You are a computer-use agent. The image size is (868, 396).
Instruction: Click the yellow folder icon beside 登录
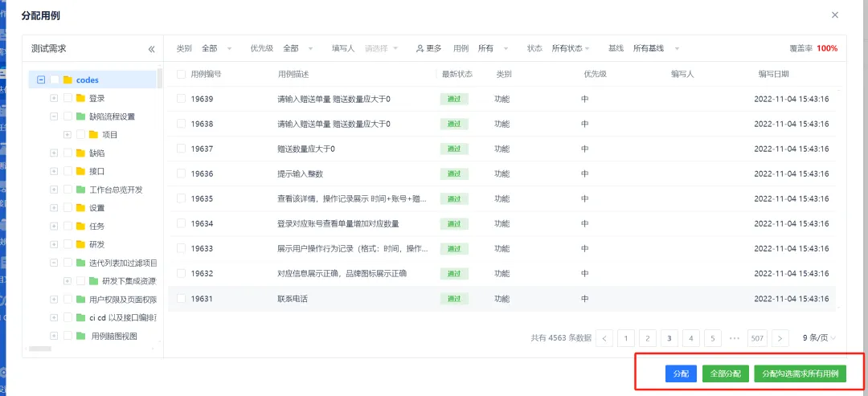pos(80,99)
